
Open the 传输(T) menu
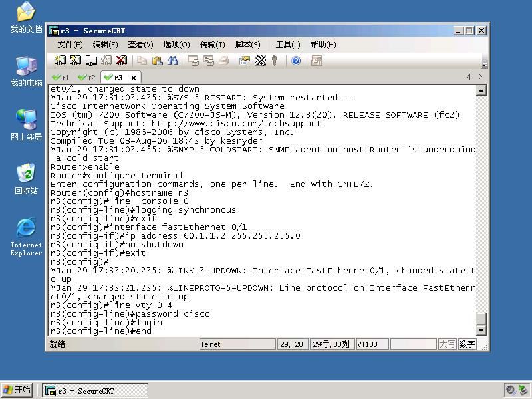pos(212,45)
